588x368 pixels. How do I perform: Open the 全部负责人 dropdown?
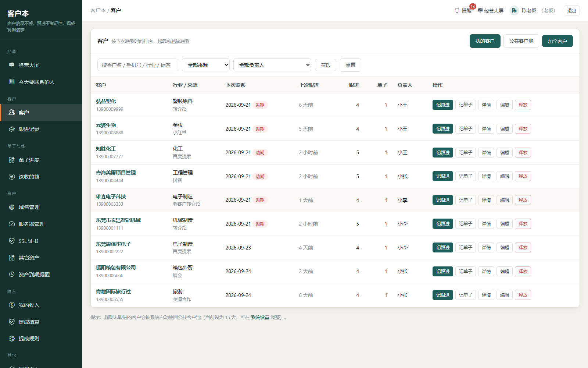pos(272,65)
